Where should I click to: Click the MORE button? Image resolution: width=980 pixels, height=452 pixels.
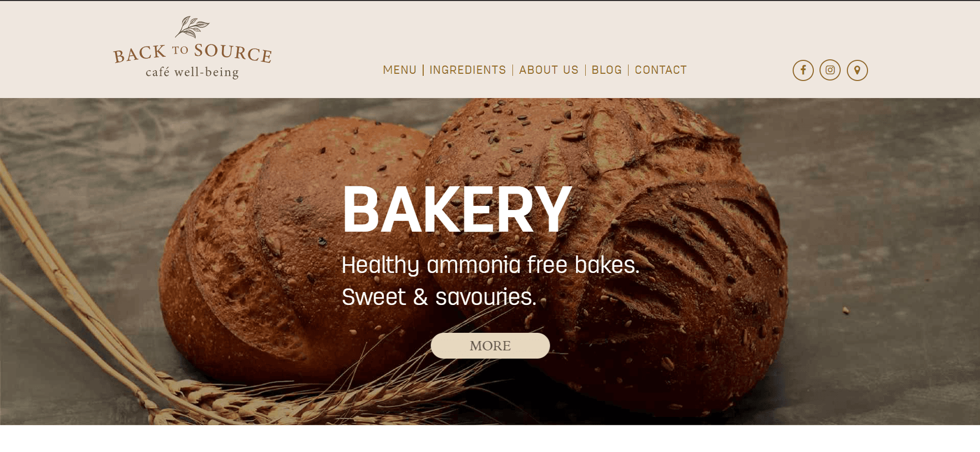point(490,346)
